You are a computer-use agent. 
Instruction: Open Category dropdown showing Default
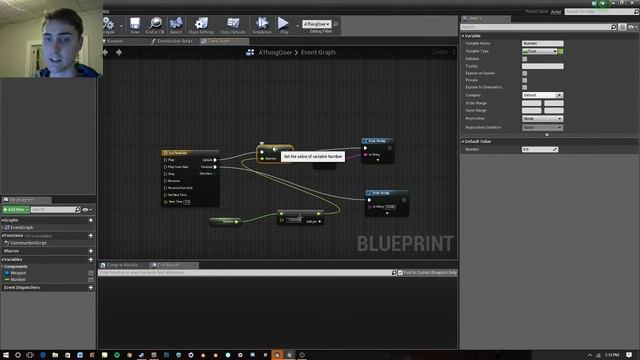pos(542,95)
